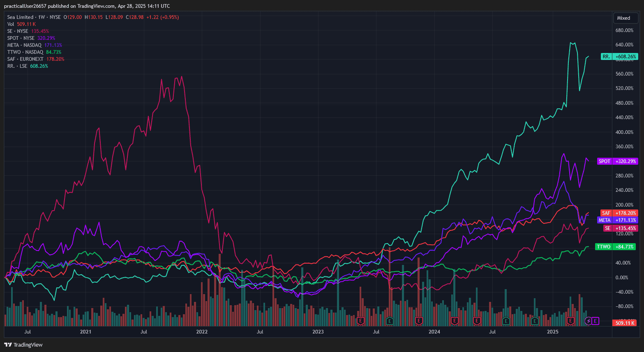Hide the SPOT · NYSE comparison line
The height and width of the screenshot is (352, 644).
[x=21, y=38]
